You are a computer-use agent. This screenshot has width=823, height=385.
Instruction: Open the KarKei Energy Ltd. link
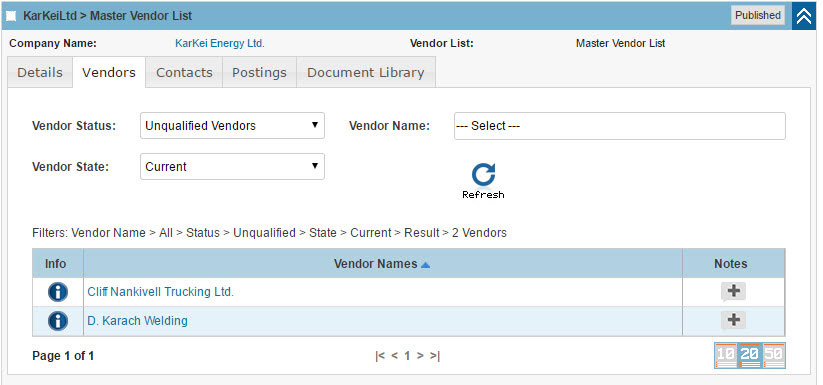point(220,44)
